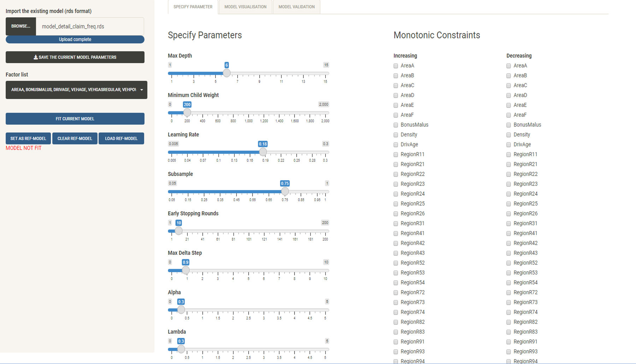Switch to the Model Visualisation tab

click(x=245, y=6)
